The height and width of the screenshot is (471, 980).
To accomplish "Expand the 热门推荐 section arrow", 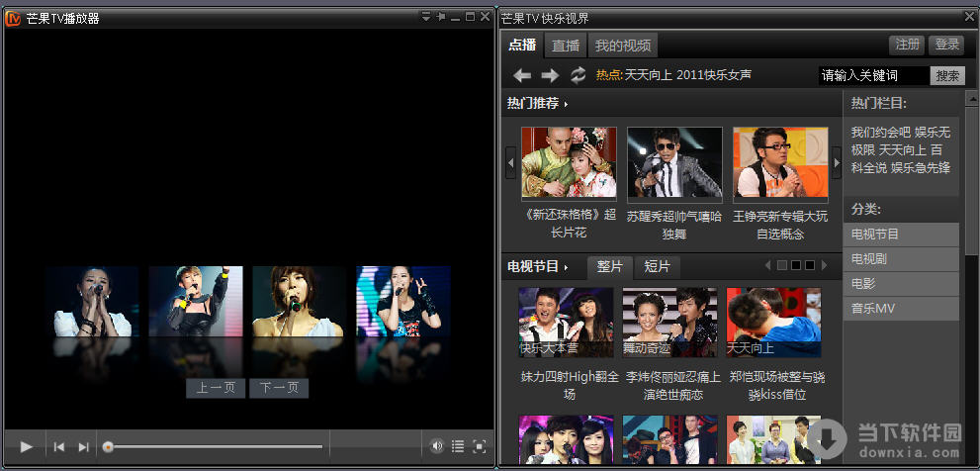I will point(566,105).
